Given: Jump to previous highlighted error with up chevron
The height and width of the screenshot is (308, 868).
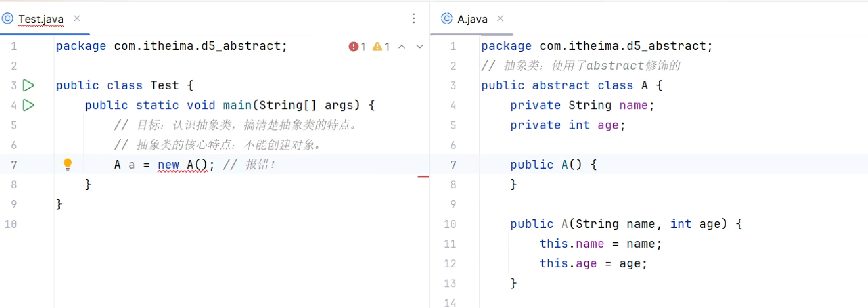Looking at the screenshot, I should pos(402,47).
